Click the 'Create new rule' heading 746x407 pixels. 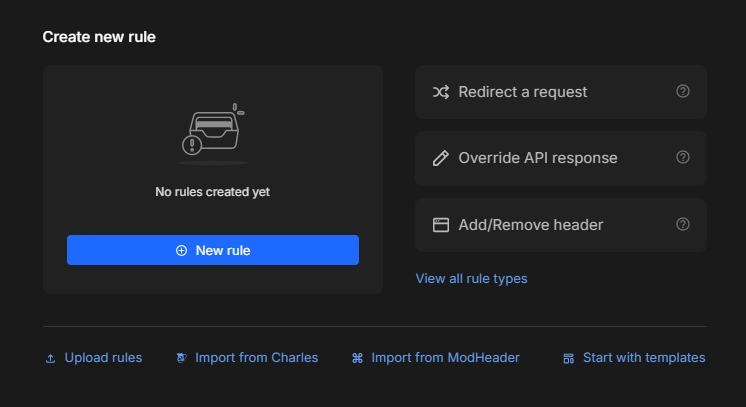pyautogui.click(x=99, y=37)
